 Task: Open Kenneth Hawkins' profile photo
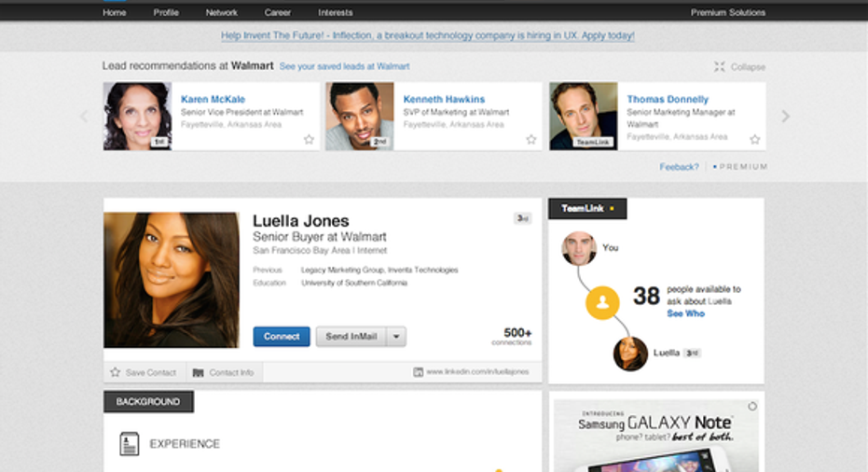pos(359,117)
